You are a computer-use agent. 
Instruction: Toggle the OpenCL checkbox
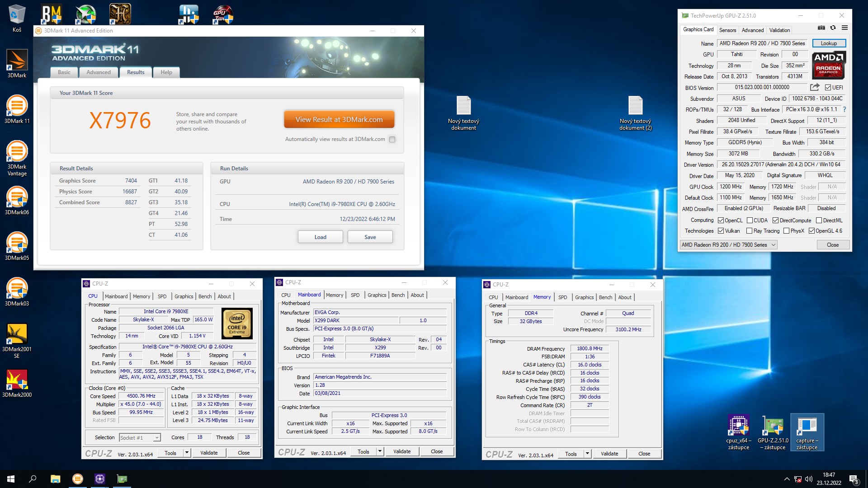tap(721, 221)
